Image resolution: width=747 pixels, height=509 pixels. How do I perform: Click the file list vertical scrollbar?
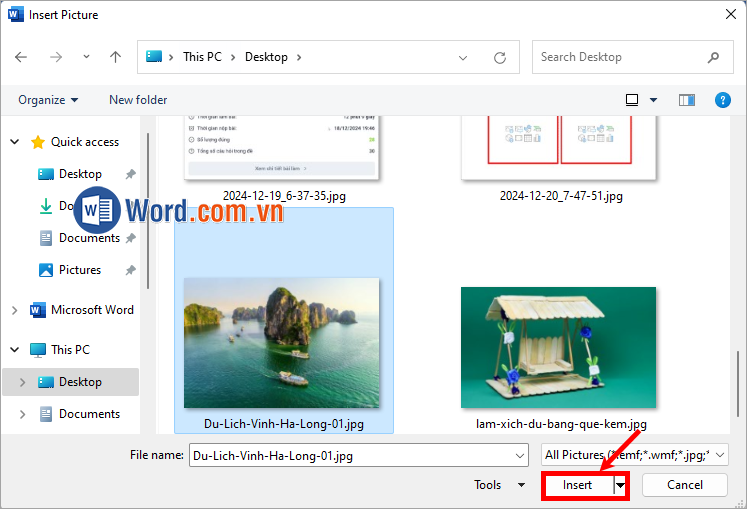pyautogui.click(x=738, y=384)
